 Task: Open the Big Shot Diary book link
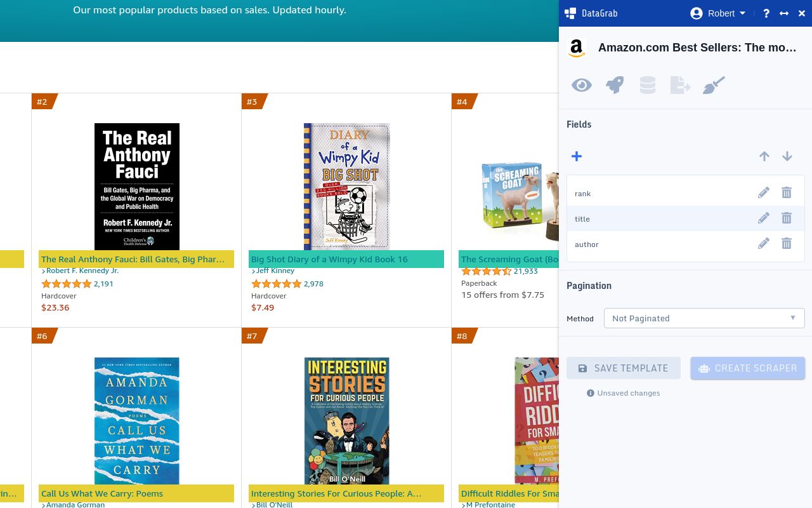pos(329,258)
